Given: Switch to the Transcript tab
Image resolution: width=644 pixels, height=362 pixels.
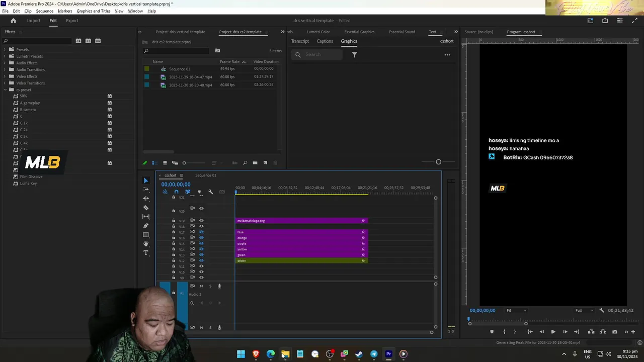Looking at the screenshot, I should [x=300, y=41].
